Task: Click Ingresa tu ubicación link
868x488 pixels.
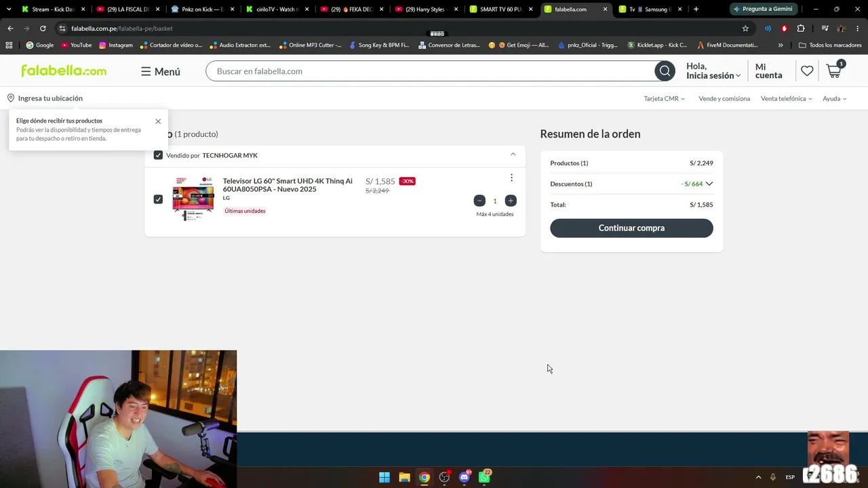Action: (50, 98)
